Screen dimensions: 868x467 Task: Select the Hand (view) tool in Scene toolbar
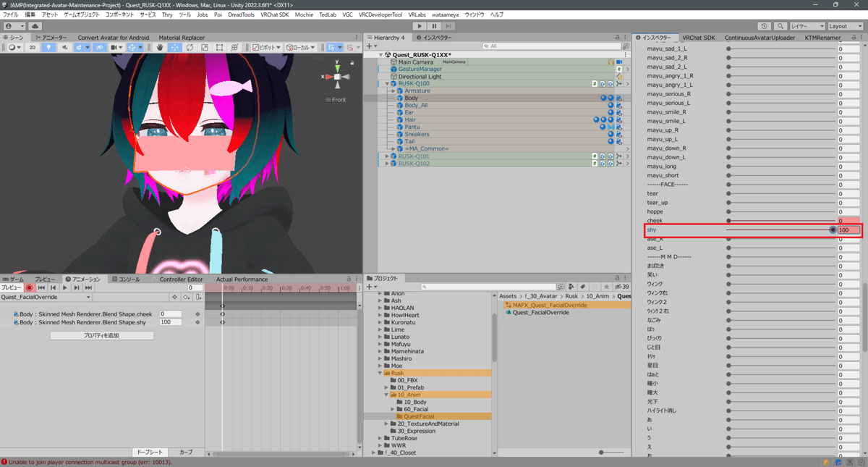pyautogui.click(x=161, y=47)
